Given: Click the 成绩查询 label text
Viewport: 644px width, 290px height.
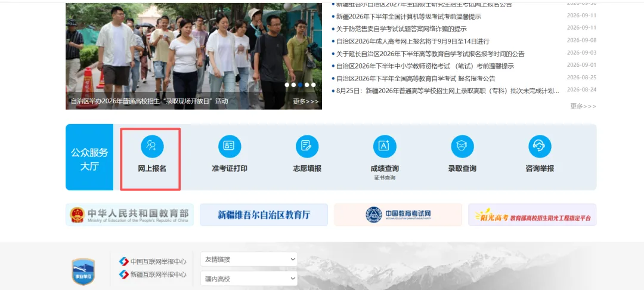Looking at the screenshot, I should click(385, 168).
